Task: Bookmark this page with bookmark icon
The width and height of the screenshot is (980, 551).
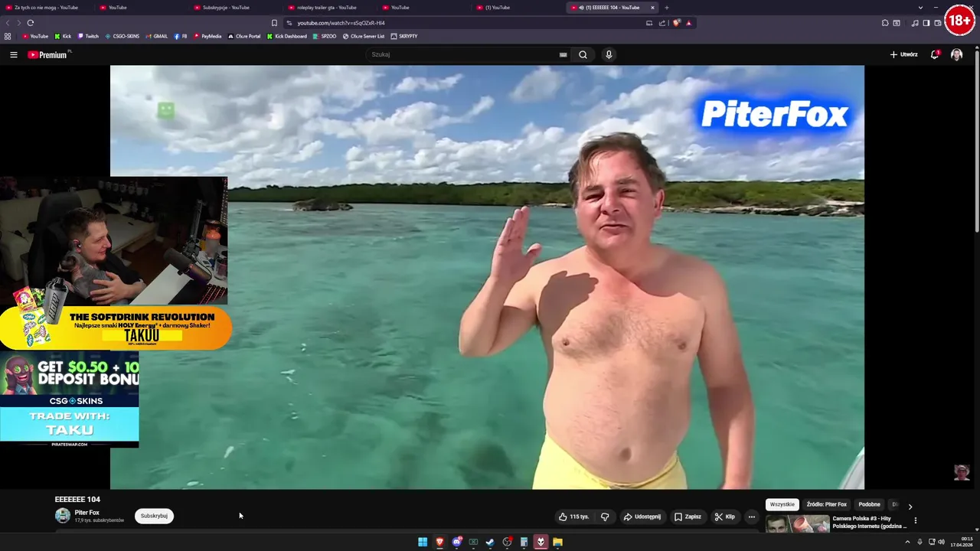Action: coord(274,23)
